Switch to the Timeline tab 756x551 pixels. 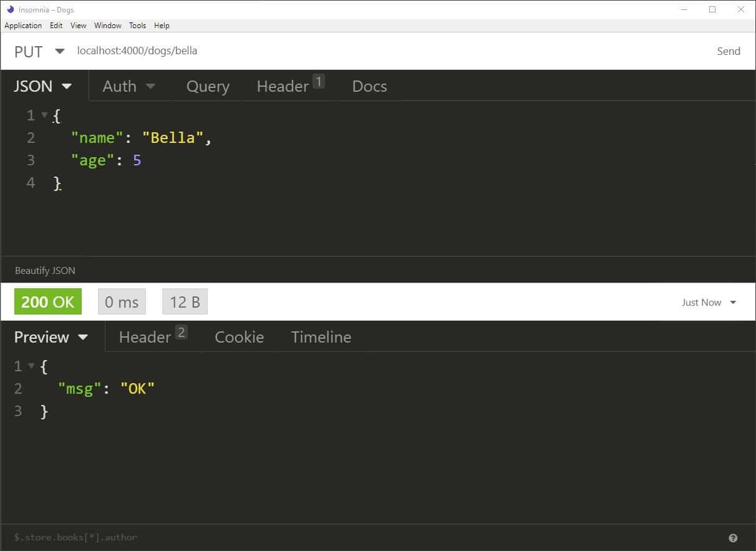[x=321, y=337]
